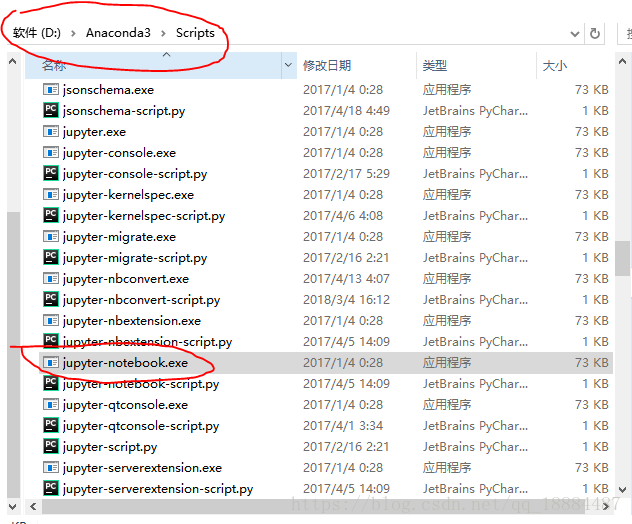
Task: Click the date 2017/4/1 3:34
Action: tap(343, 426)
